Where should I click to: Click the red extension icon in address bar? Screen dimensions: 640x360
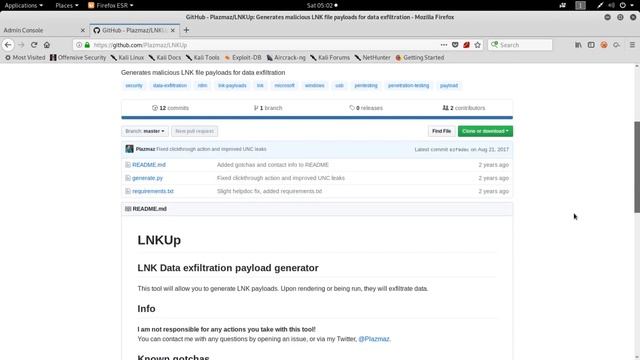466,45
